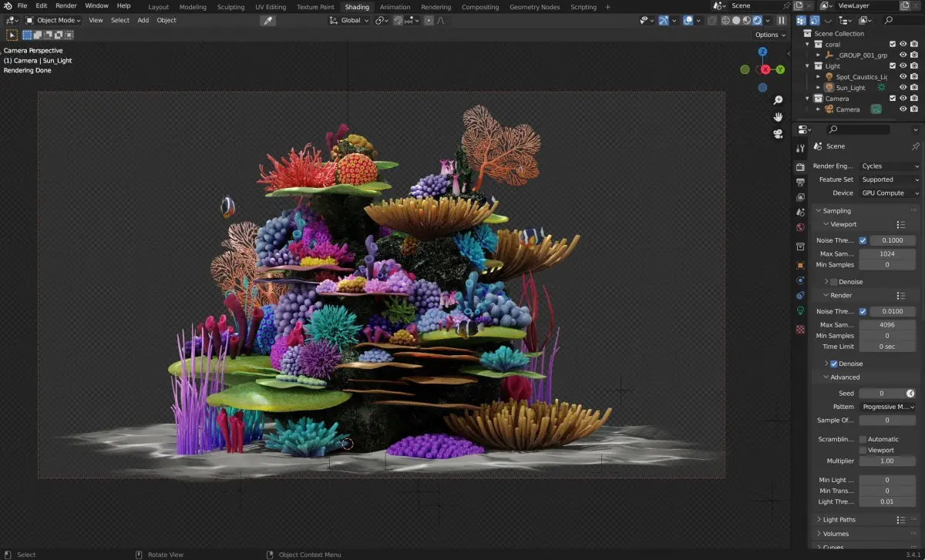Pause viewport render preview updates
Image resolution: width=925 pixels, height=560 pixels.
(782, 21)
